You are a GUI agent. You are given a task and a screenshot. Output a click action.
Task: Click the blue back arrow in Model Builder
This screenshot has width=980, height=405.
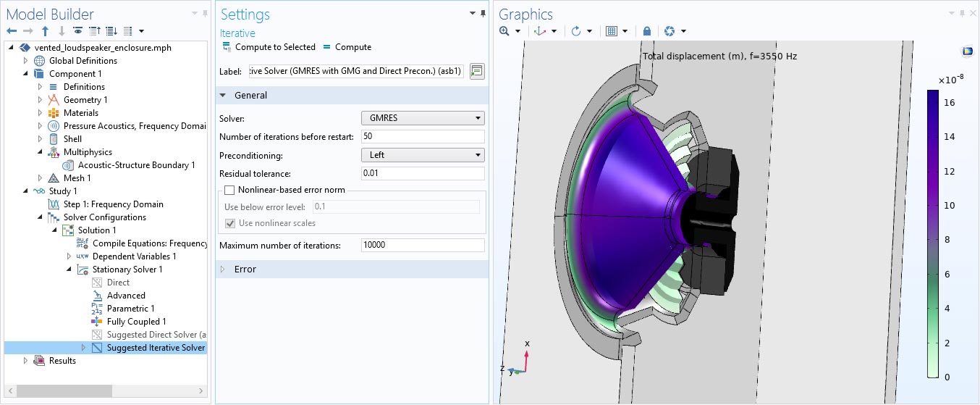click(x=12, y=31)
